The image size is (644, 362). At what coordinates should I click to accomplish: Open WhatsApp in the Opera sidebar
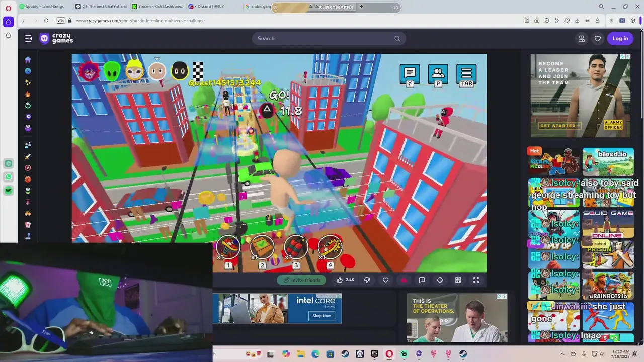coord(8,177)
